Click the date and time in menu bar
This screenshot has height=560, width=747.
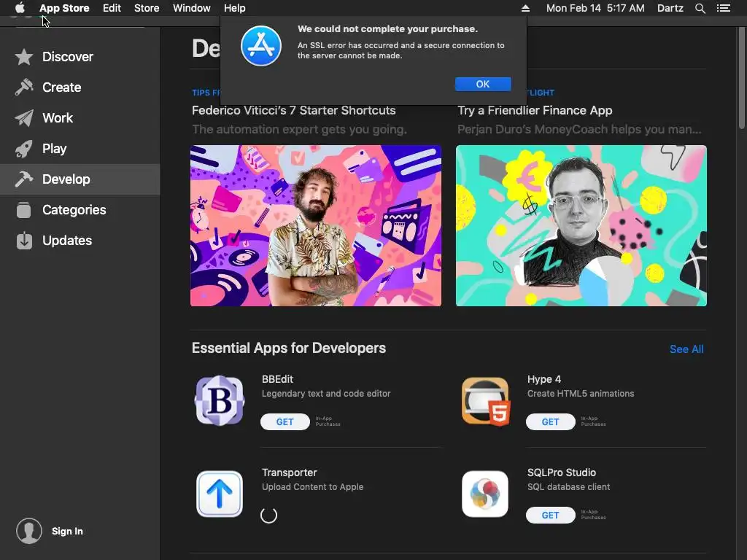[595, 8]
